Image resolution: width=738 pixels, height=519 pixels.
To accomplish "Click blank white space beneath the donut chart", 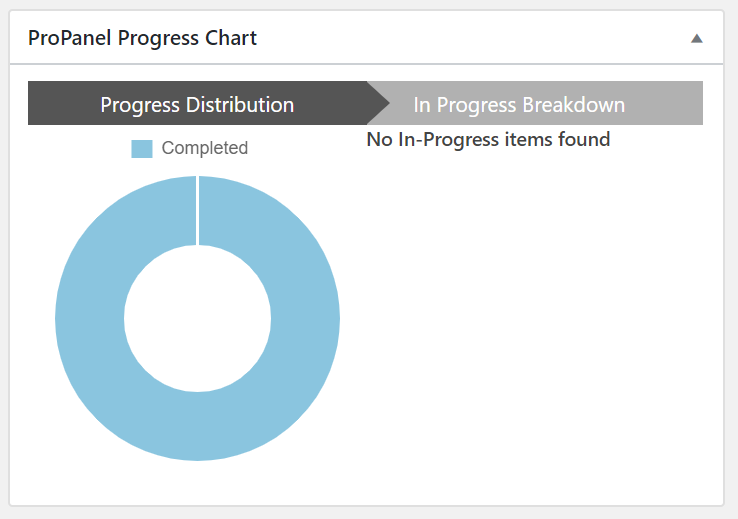I will [x=198, y=482].
